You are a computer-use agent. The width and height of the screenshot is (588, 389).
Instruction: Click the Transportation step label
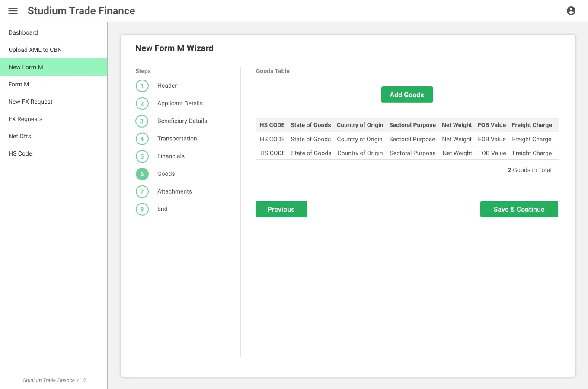coord(177,138)
